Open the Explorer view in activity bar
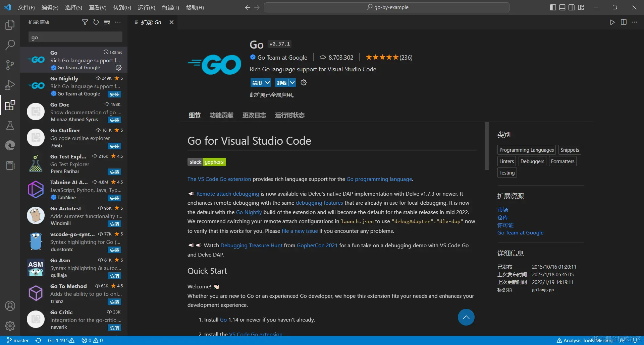644x345 pixels. coord(10,25)
